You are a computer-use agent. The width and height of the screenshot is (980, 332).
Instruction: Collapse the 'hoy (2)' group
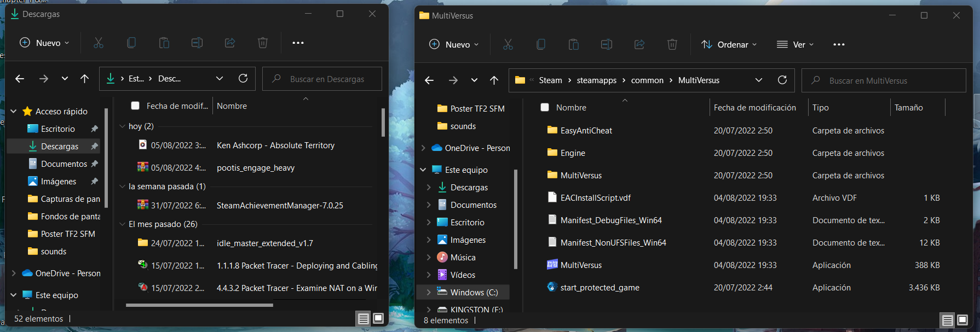(x=123, y=126)
